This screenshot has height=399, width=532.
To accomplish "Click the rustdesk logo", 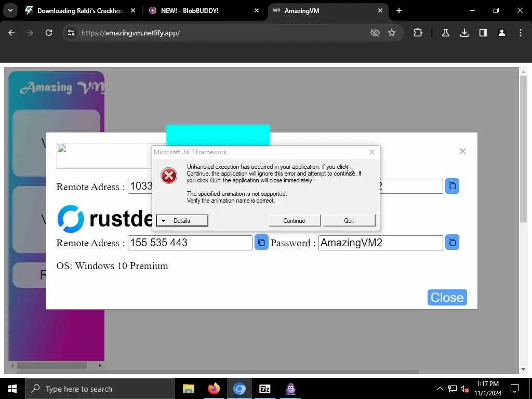I will pos(105,219).
